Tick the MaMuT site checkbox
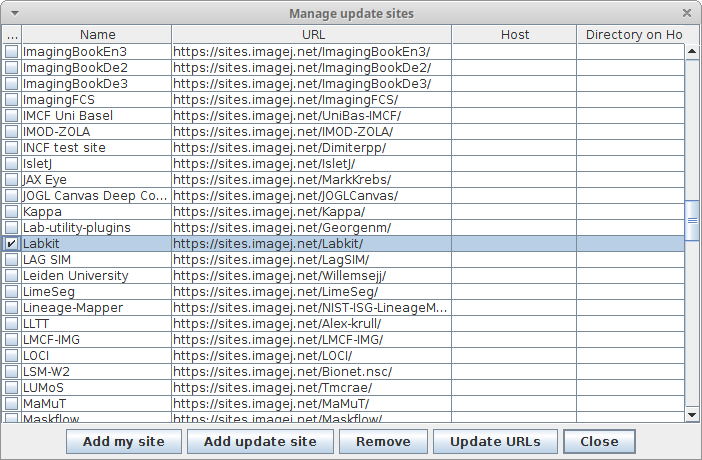The height and width of the screenshot is (460, 702). (11, 404)
